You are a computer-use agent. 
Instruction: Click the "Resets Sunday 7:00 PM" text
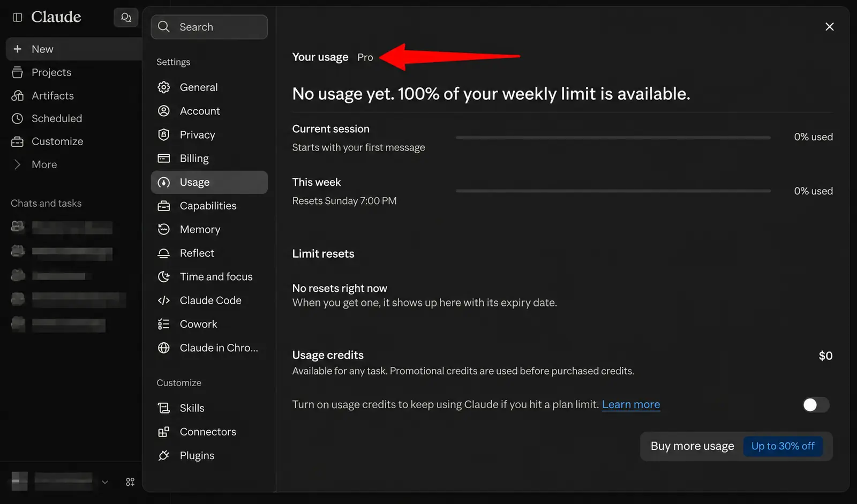point(344,201)
